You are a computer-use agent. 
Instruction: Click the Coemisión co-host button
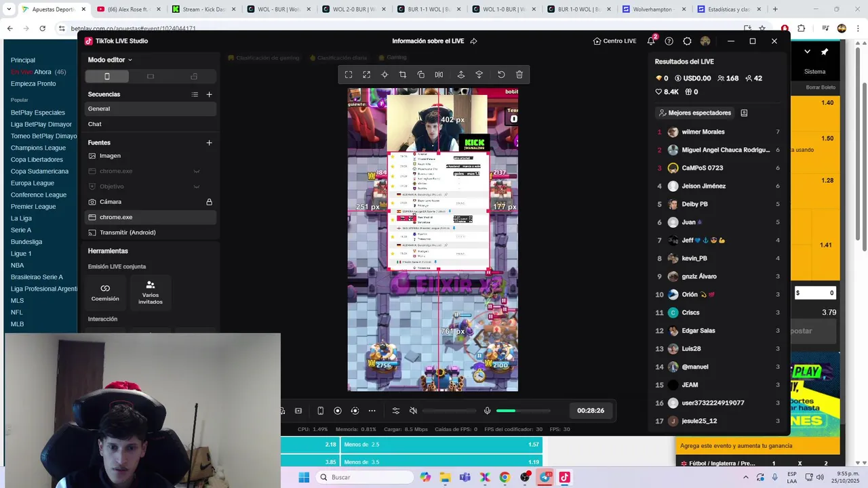pyautogui.click(x=105, y=292)
